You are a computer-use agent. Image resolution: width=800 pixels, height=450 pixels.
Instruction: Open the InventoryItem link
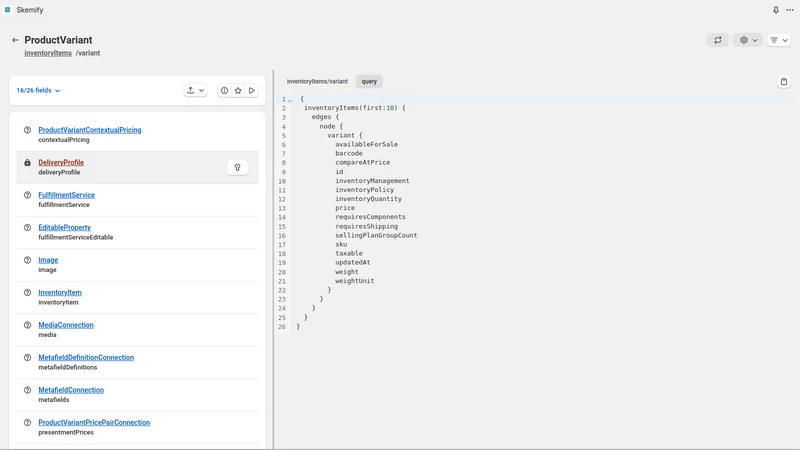tap(60, 293)
